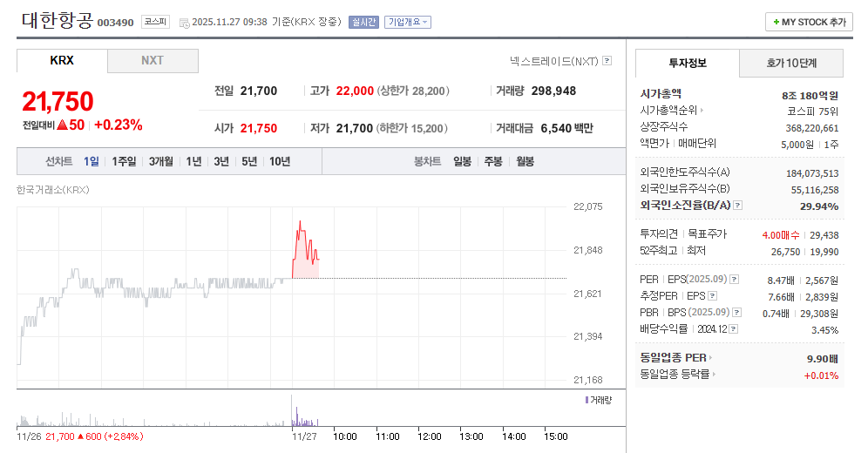Click the 4.00매수 investment opinion value

point(781,235)
